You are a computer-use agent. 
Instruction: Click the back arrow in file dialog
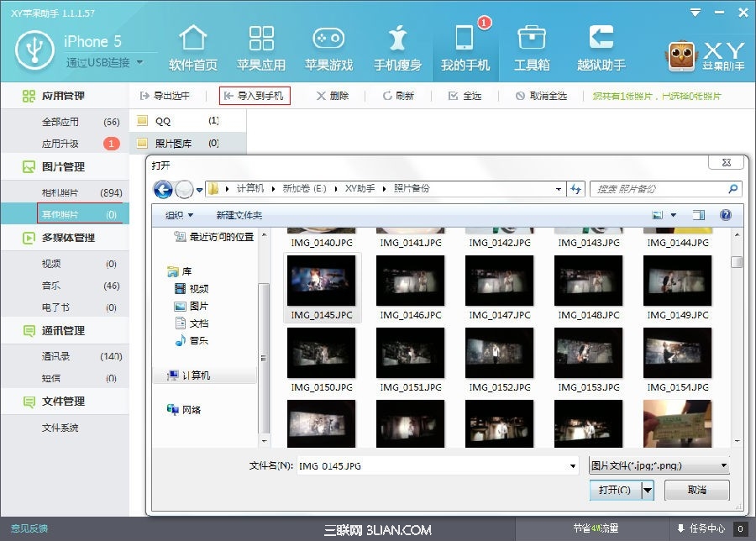point(163,189)
